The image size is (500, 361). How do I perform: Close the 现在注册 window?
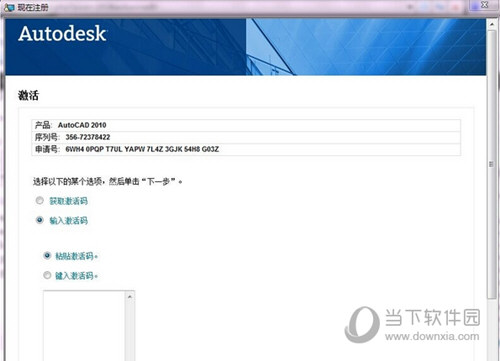[x=484, y=5]
